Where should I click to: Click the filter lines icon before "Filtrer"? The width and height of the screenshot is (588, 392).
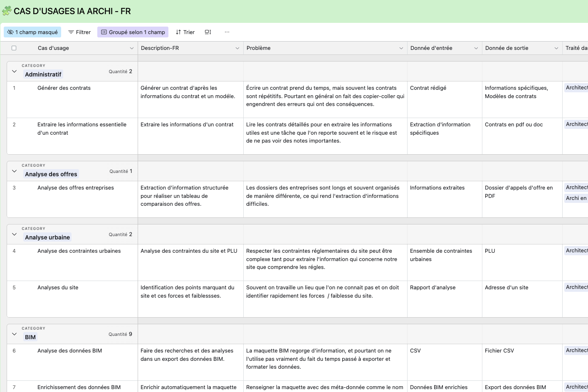coord(72,32)
